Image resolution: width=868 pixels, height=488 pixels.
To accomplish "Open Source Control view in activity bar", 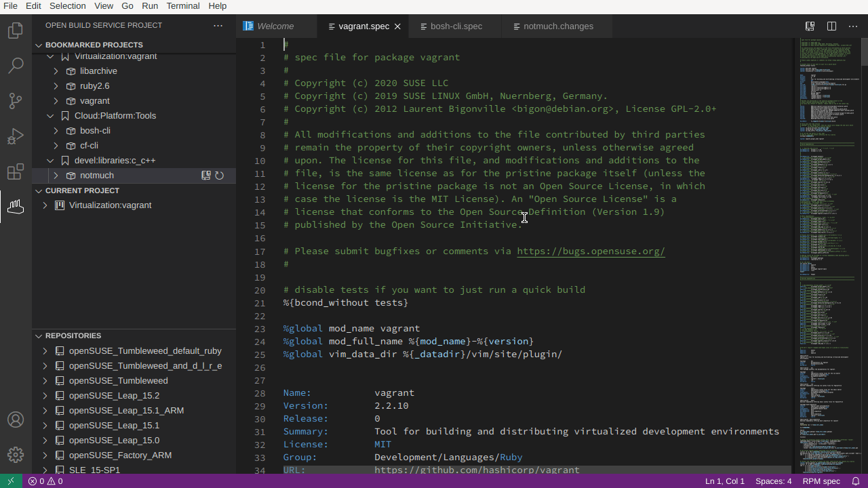I will 16,101.
